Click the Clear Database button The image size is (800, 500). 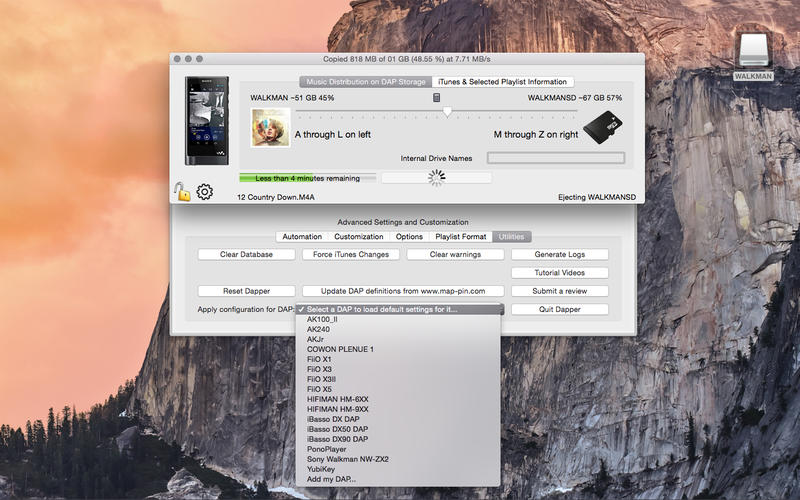point(246,254)
